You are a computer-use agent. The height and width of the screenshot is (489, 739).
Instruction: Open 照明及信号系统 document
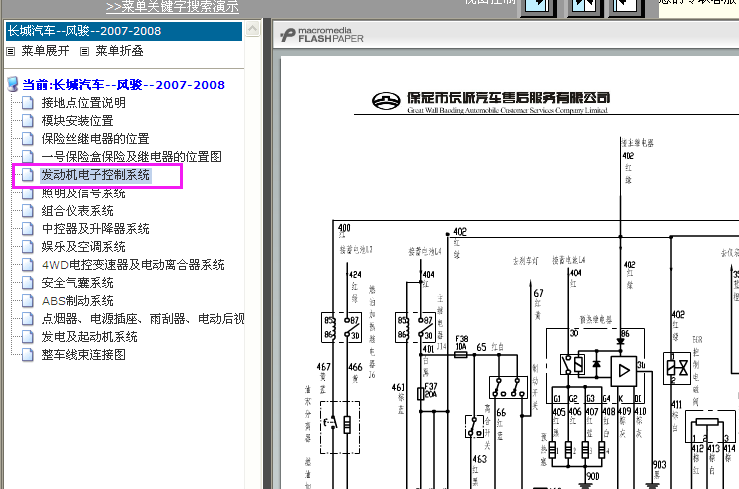pyautogui.click(x=83, y=193)
